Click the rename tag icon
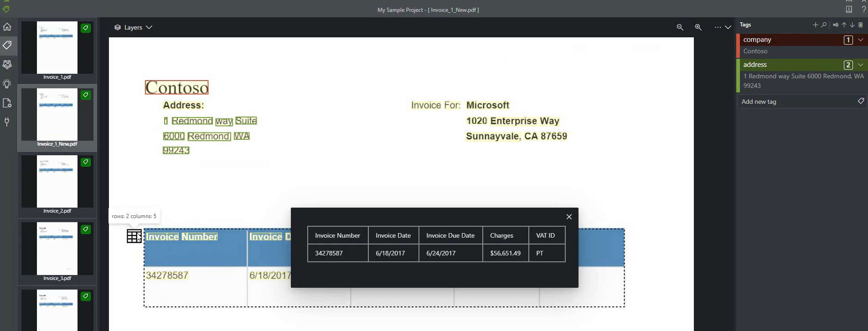 836,25
